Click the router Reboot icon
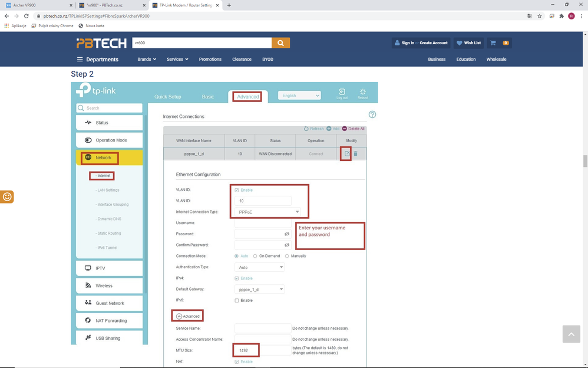 [362, 92]
